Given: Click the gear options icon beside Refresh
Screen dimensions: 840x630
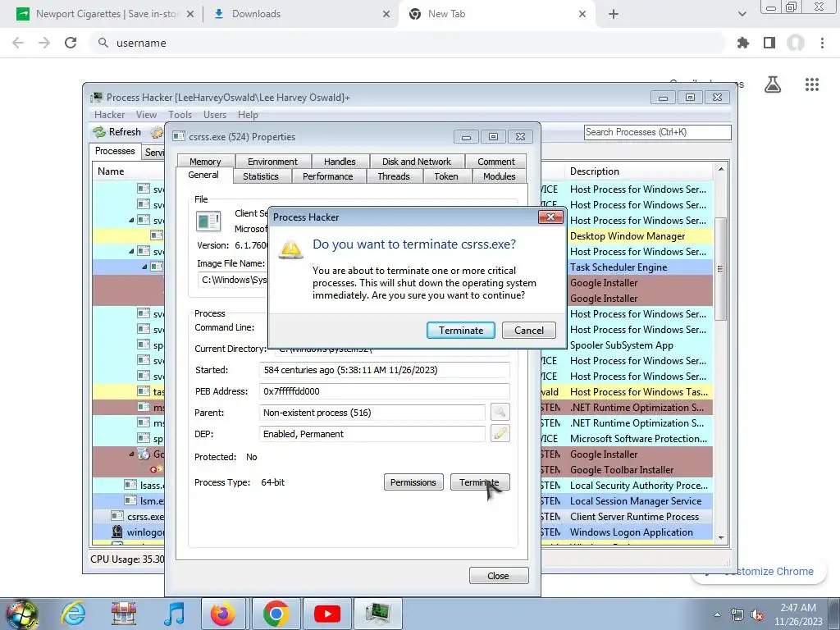Looking at the screenshot, I should (x=157, y=132).
